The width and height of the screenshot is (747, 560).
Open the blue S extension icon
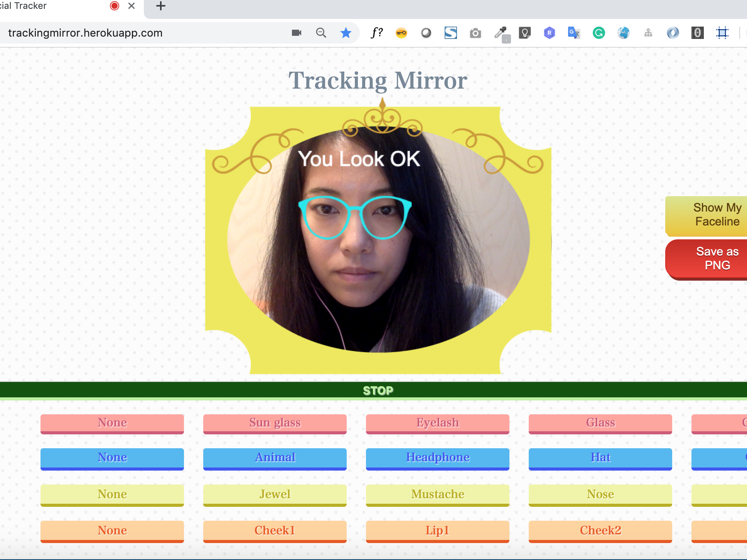click(x=451, y=33)
